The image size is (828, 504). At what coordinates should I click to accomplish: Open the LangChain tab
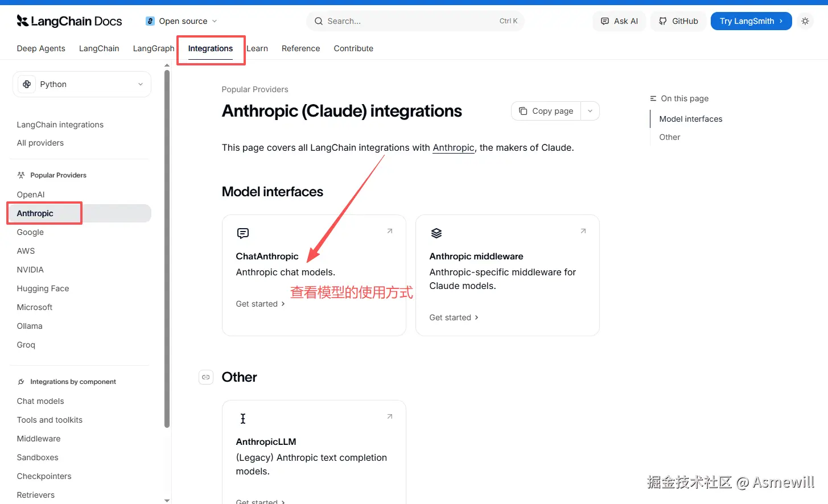click(x=99, y=48)
